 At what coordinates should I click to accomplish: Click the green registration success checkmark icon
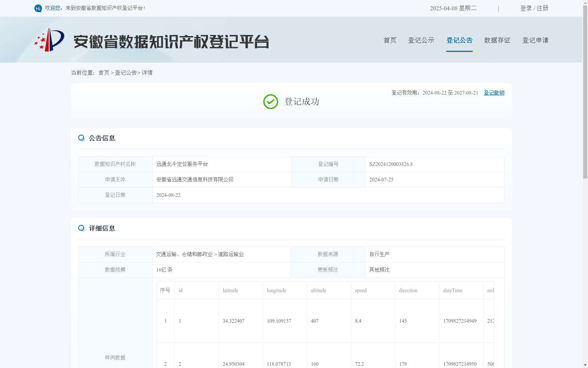pos(270,102)
